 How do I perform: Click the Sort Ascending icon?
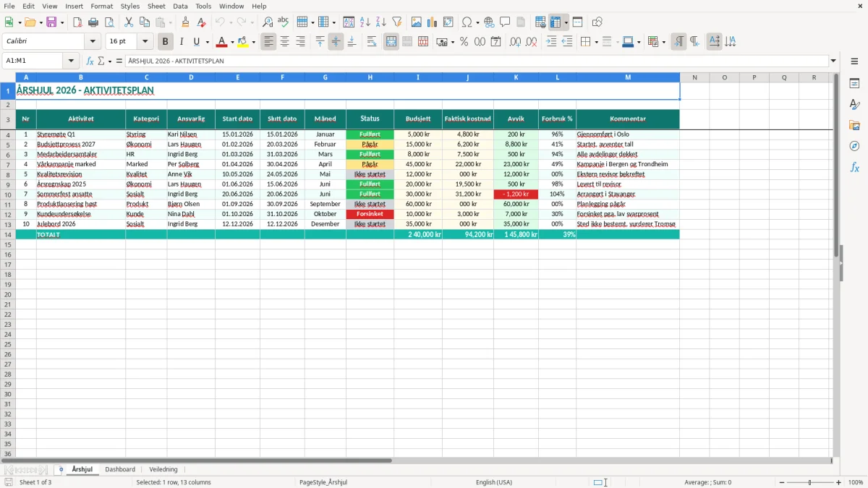[x=365, y=22]
